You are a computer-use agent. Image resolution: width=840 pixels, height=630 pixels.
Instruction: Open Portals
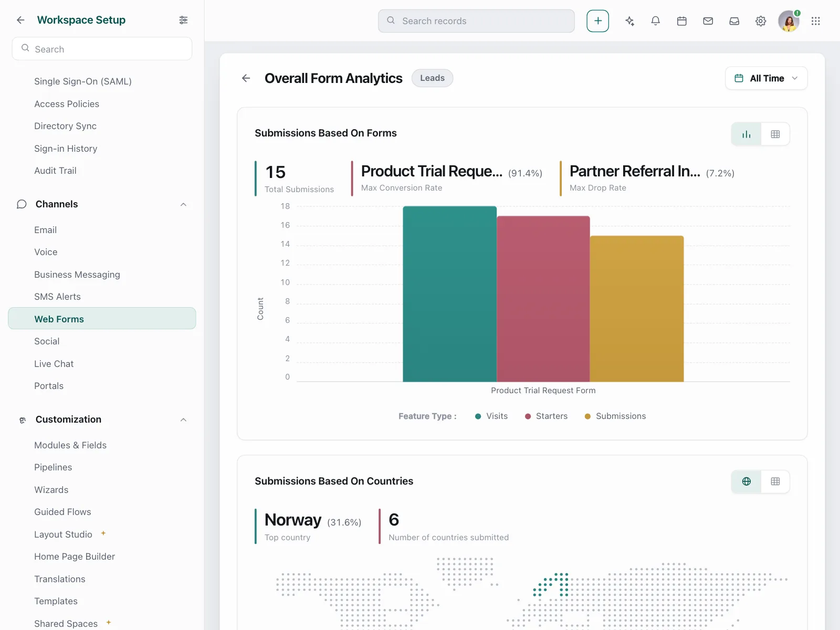pyautogui.click(x=49, y=386)
